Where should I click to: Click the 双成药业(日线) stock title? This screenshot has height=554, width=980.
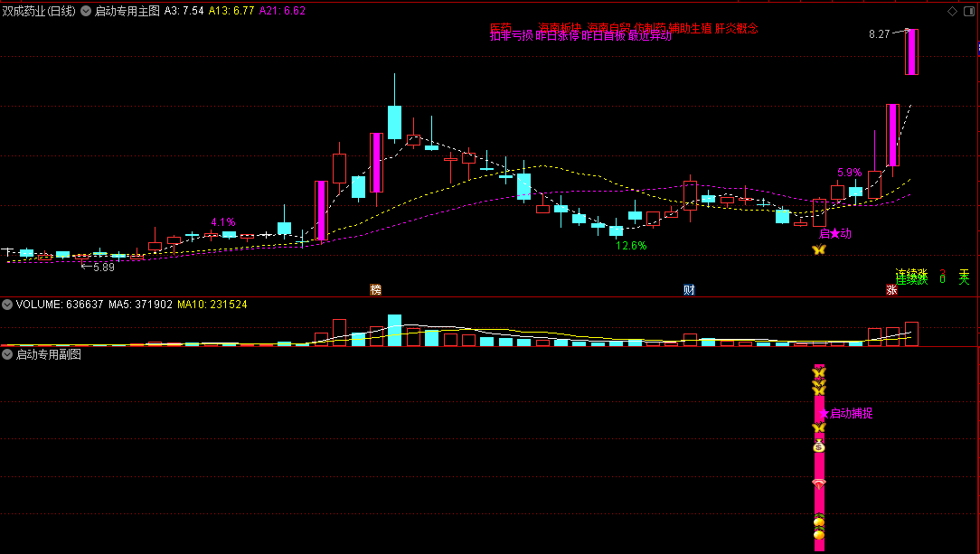pyautogui.click(x=39, y=11)
